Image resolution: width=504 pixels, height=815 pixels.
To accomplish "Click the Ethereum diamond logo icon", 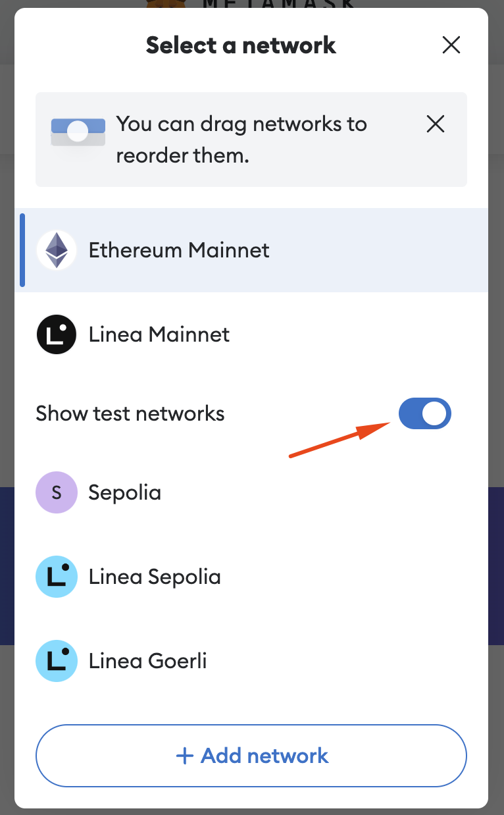I will coord(56,250).
